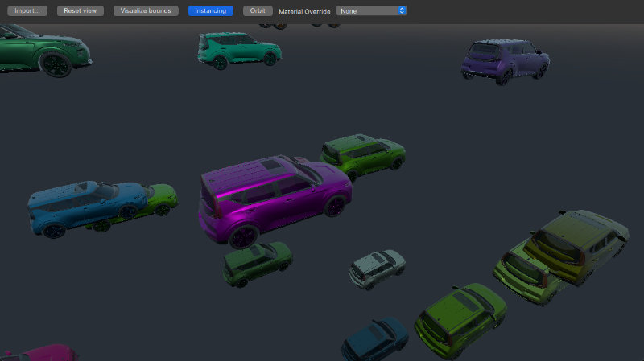Click the Import... button
This screenshot has width=644, height=361.
[x=27, y=11]
